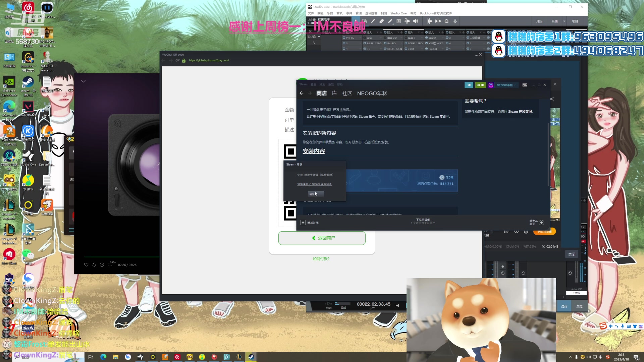Select the Range tool in Studio One toolbar

click(364, 21)
